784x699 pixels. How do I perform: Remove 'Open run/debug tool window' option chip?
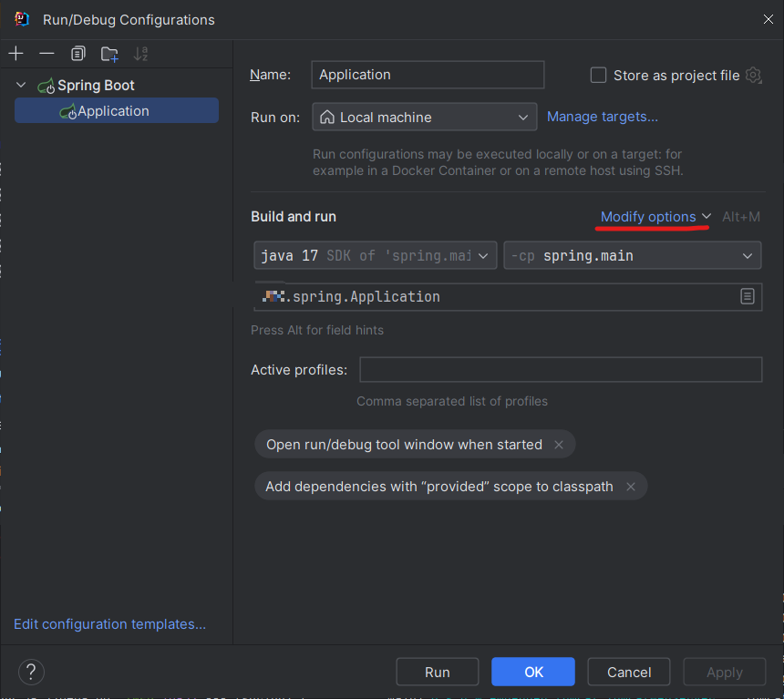pos(559,445)
